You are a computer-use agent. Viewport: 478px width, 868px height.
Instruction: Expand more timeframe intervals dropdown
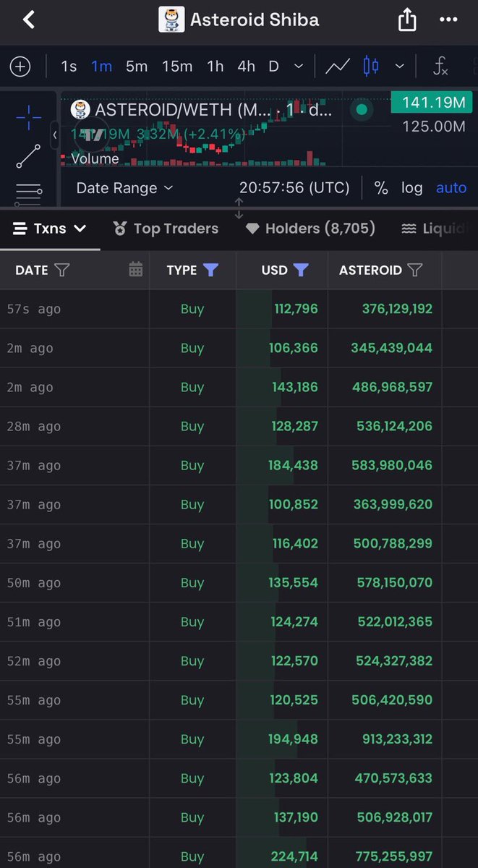(299, 67)
